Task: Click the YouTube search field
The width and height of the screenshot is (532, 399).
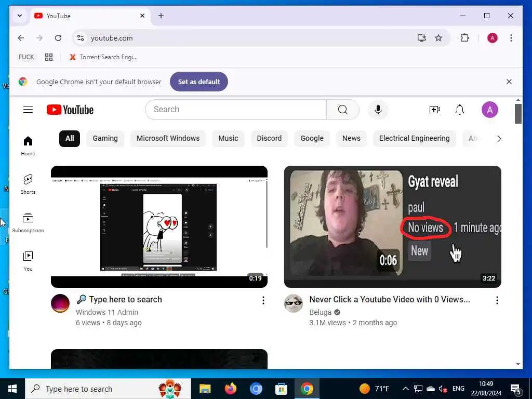Action: (236, 110)
